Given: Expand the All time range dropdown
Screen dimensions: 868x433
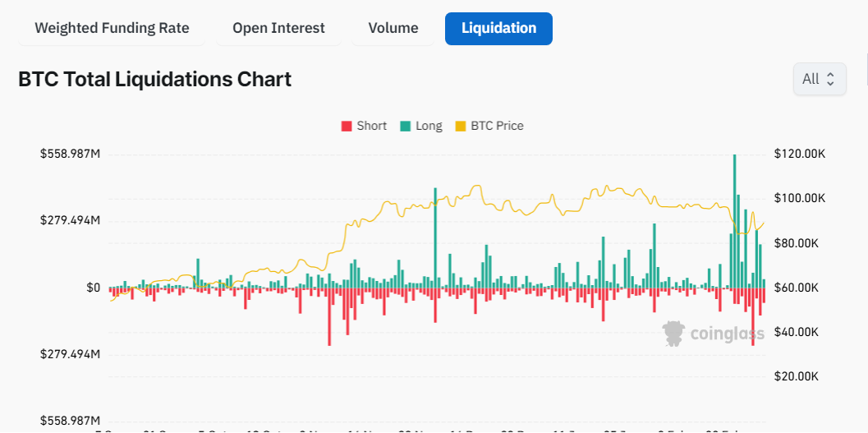Looking at the screenshot, I should [818, 79].
